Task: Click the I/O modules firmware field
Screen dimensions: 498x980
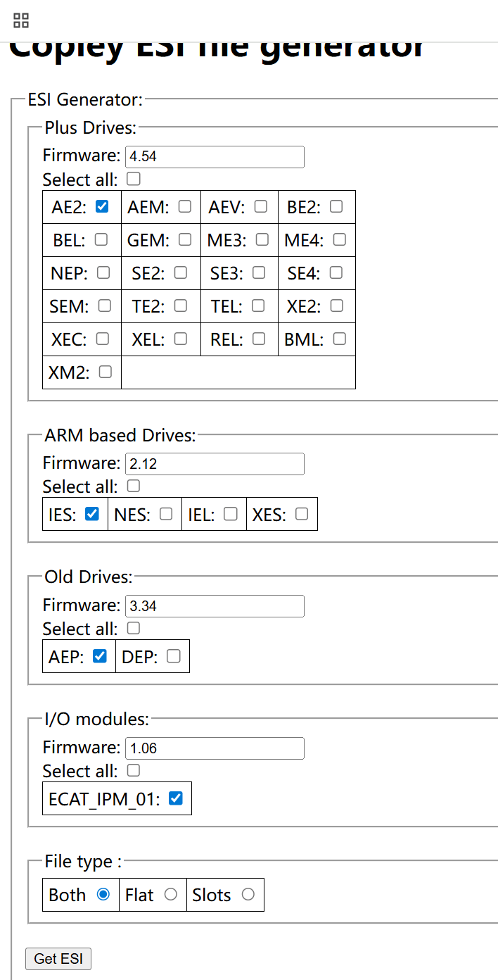Action: coord(215,748)
